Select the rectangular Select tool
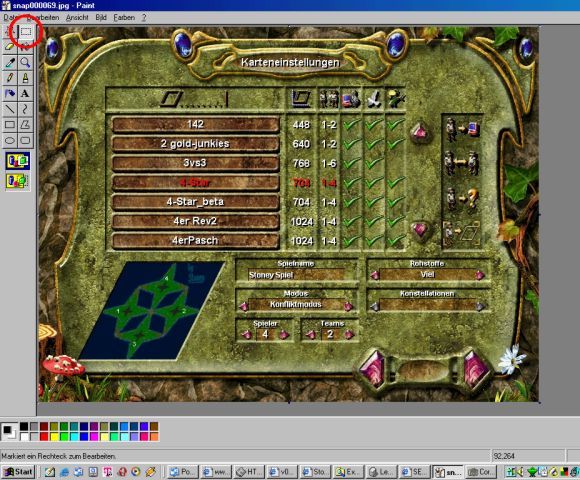This screenshot has width=580, height=480. point(25,32)
